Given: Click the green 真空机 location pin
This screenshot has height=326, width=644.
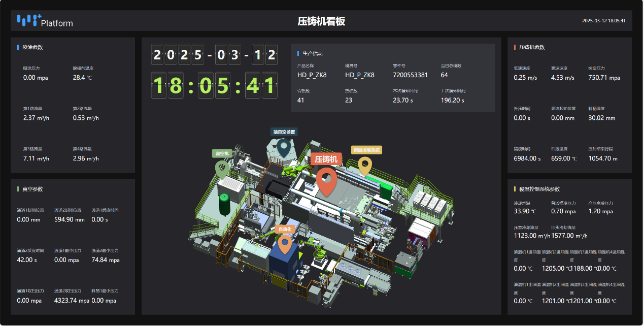Looking at the screenshot, I should (x=222, y=168).
